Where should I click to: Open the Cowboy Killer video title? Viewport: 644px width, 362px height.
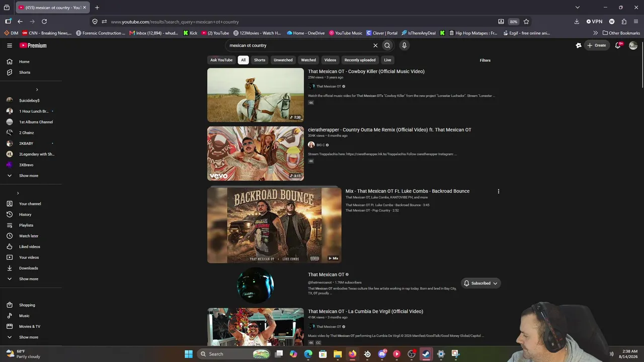(366, 71)
